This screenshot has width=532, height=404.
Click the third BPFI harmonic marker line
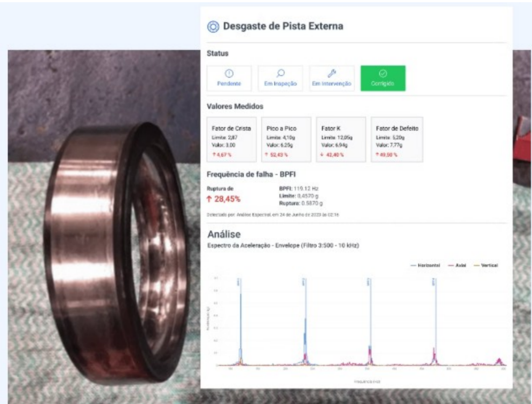tap(371, 321)
